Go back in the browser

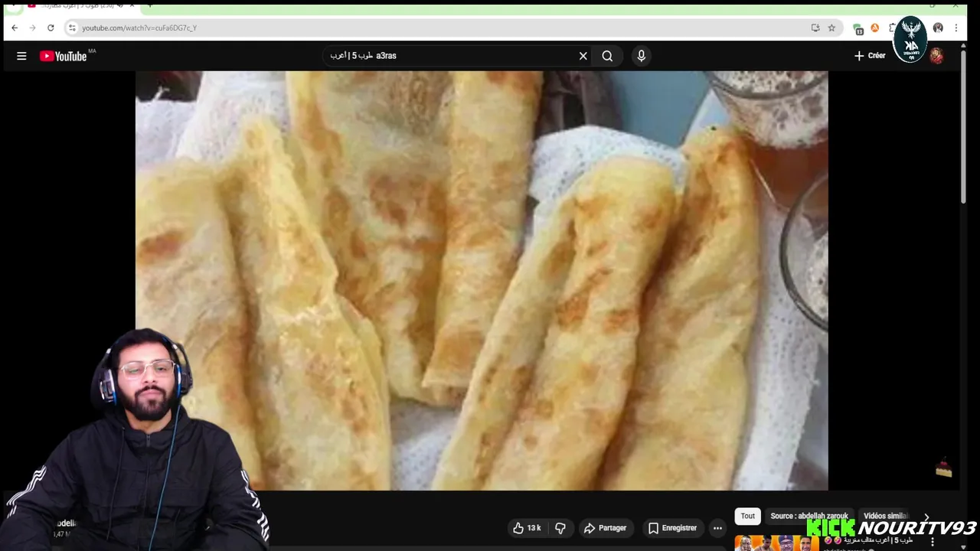14,28
